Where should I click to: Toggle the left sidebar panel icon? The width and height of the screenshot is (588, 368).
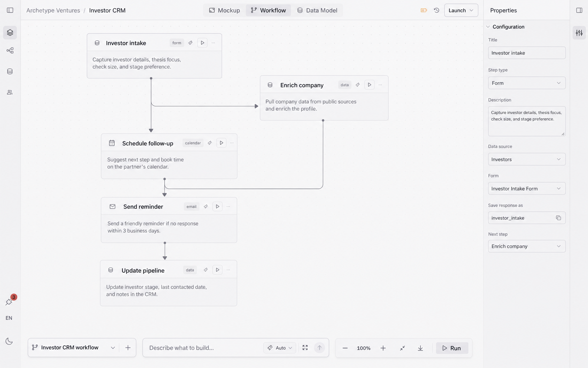pos(10,10)
